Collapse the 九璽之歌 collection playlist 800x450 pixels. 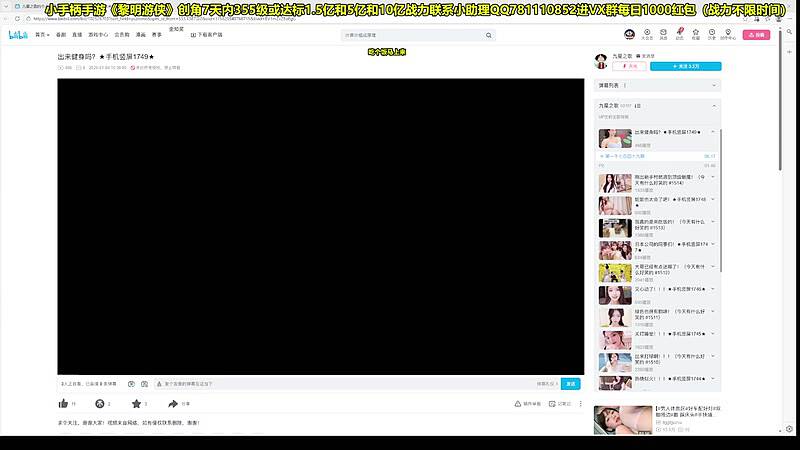click(714, 105)
